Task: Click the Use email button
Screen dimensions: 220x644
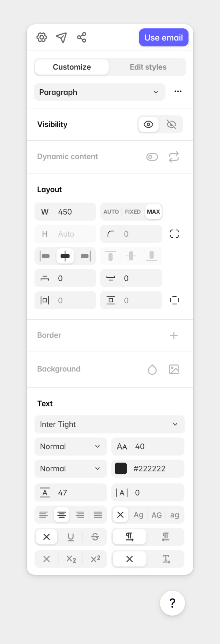Action: pos(163,37)
